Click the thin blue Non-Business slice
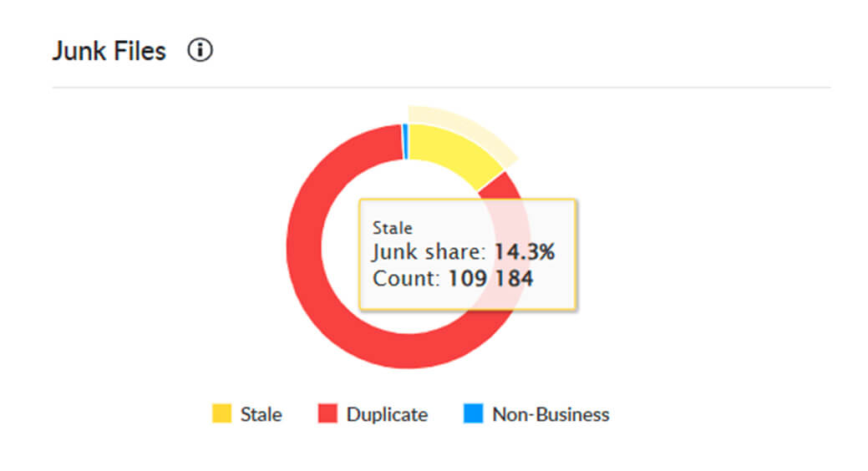 [405, 140]
